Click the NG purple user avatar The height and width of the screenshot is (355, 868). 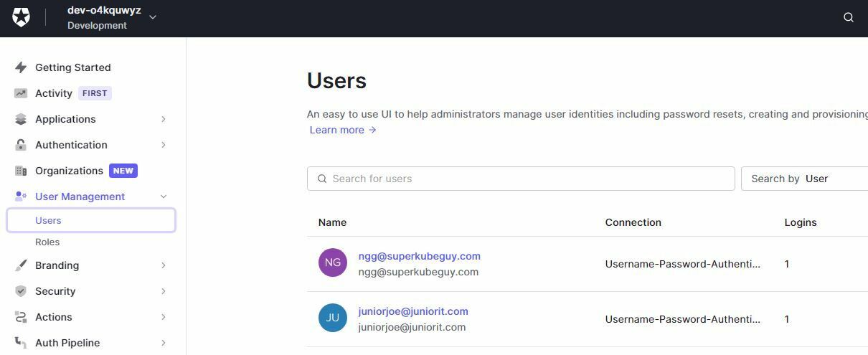333,262
